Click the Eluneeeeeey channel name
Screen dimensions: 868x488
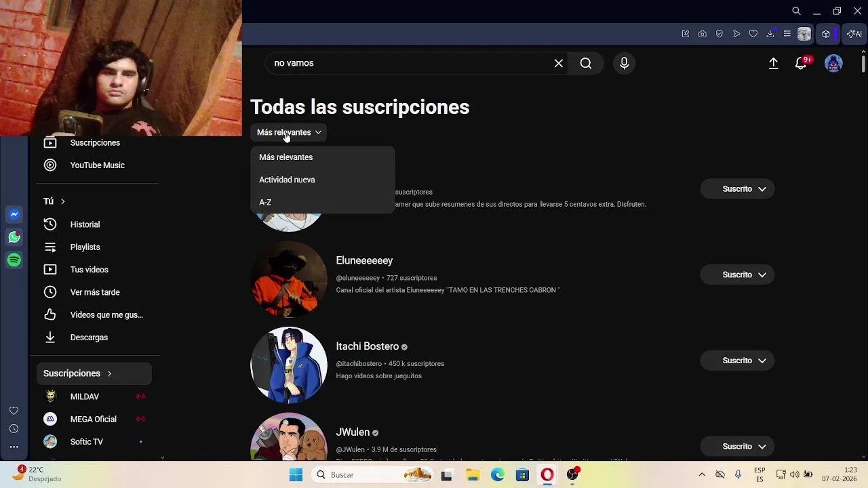pyautogui.click(x=364, y=261)
